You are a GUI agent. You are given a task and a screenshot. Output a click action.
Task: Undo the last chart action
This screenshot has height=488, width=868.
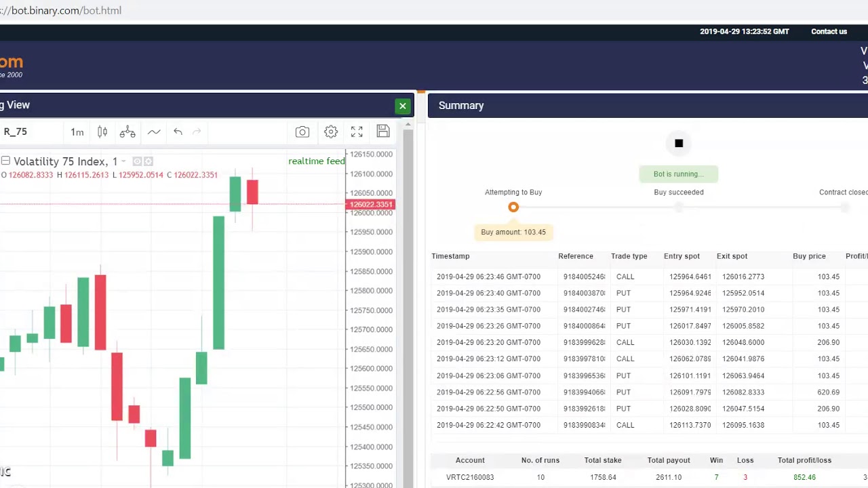pyautogui.click(x=178, y=132)
